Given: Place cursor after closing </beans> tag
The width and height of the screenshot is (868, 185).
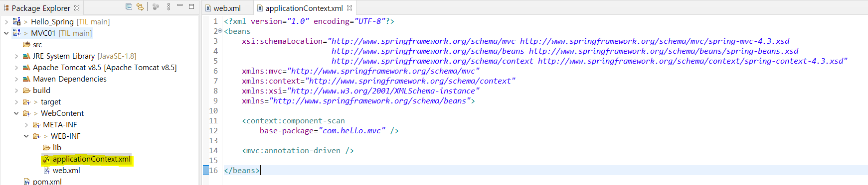Looking at the screenshot, I should 260,171.
